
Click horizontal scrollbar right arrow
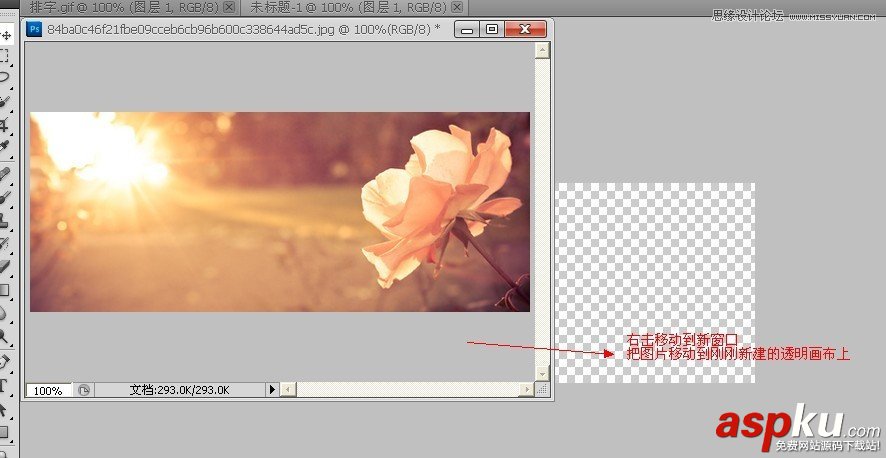point(527,389)
